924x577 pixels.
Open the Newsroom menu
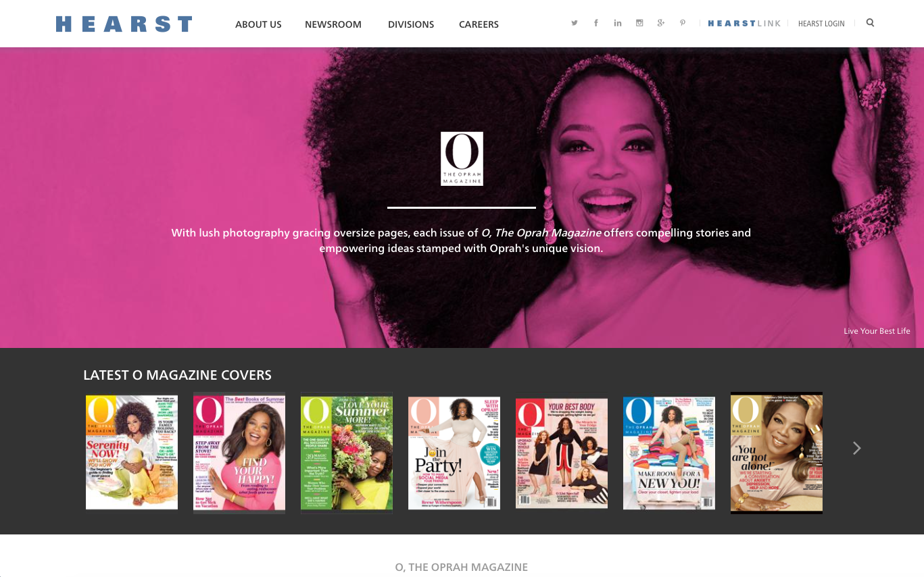point(333,24)
